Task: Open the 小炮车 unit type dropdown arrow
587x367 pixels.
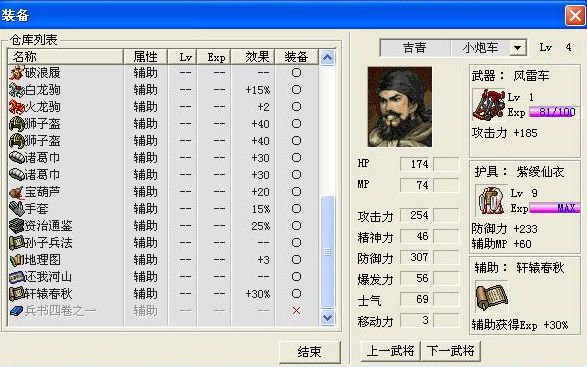Action: click(518, 48)
